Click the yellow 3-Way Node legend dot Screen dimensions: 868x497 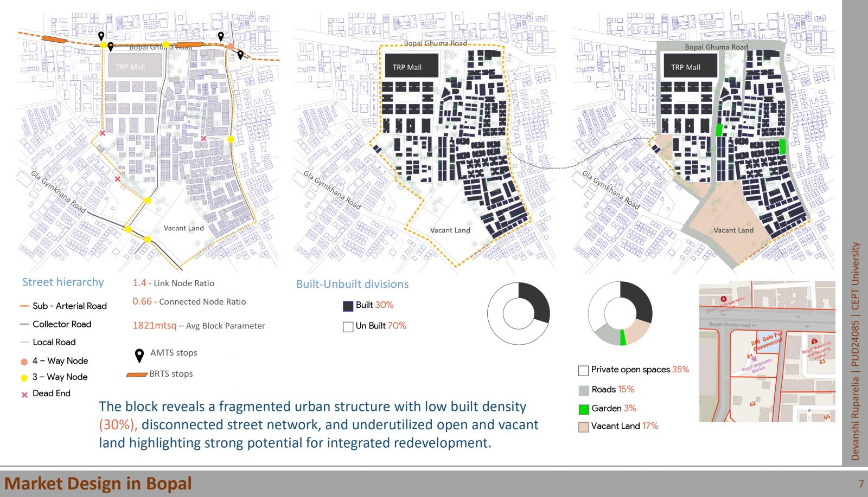(24, 378)
